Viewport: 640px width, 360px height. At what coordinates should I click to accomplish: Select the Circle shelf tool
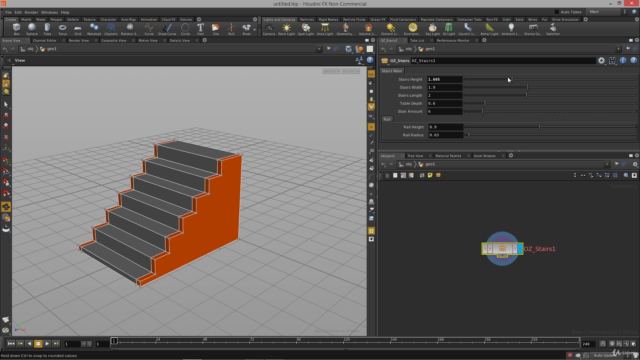point(185,29)
